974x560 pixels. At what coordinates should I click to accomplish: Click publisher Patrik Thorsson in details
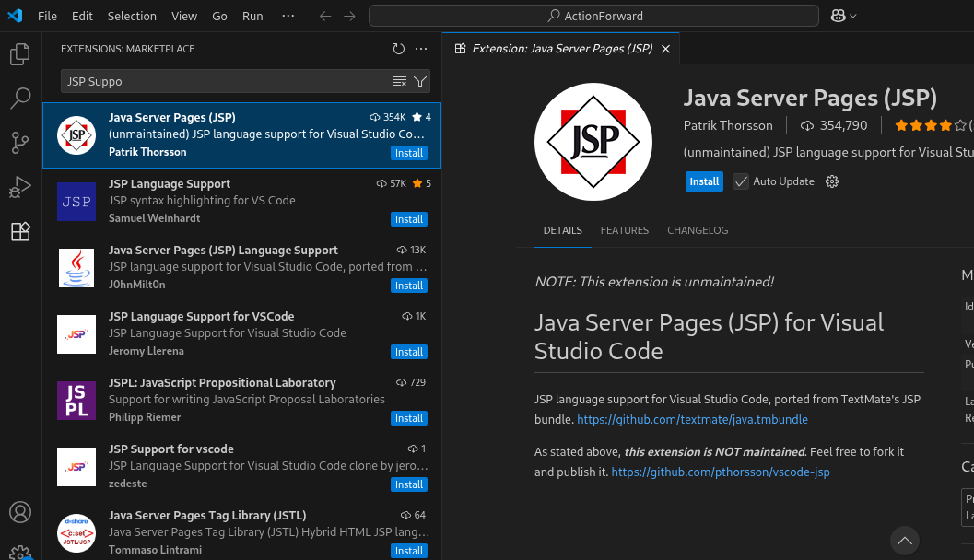[728, 125]
